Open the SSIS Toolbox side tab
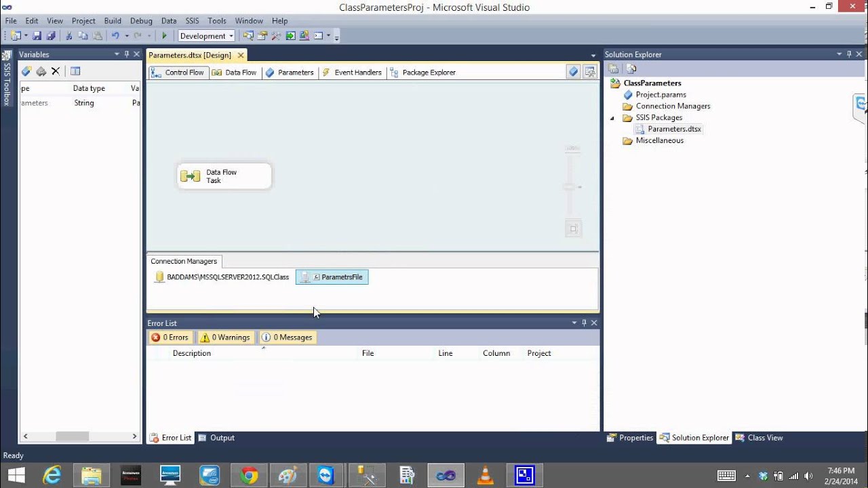 click(7, 79)
